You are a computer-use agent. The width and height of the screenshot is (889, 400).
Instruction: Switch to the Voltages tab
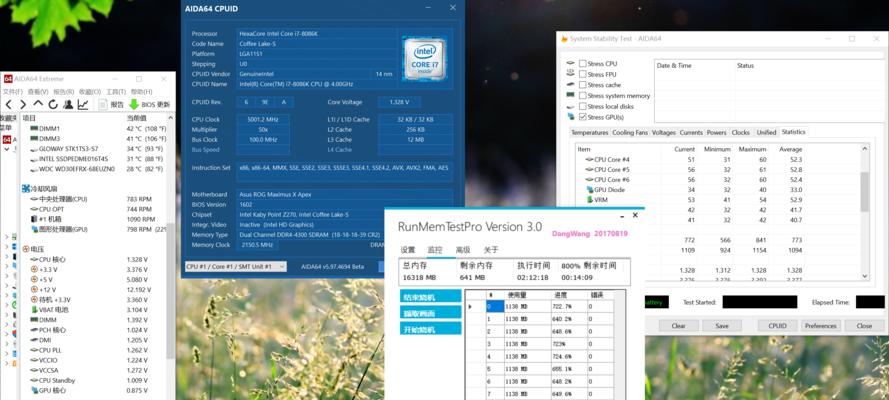coord(663,133)
